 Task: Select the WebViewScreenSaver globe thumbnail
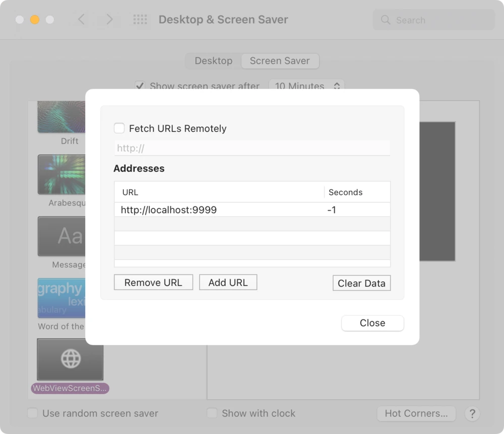tap(70, 359)
